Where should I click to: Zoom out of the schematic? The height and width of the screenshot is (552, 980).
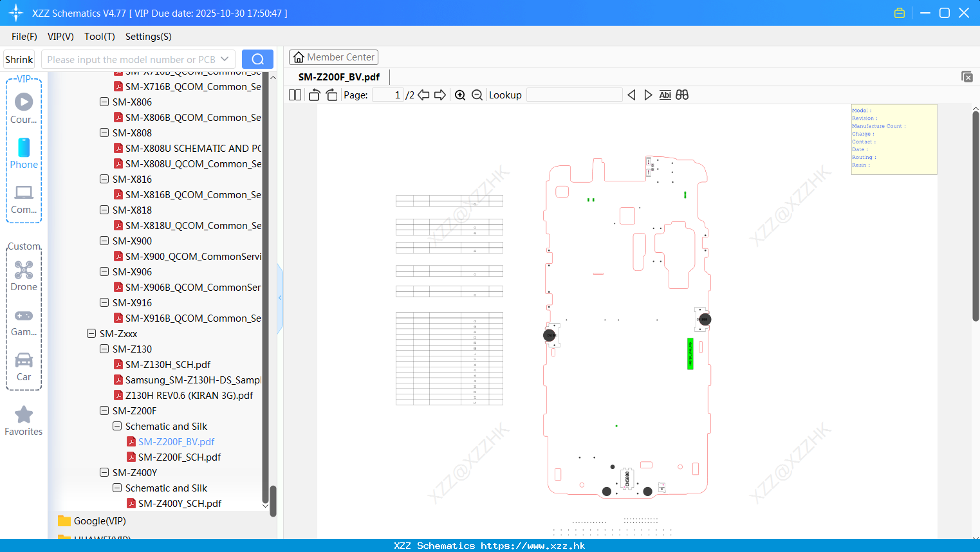tap(477, 95)
